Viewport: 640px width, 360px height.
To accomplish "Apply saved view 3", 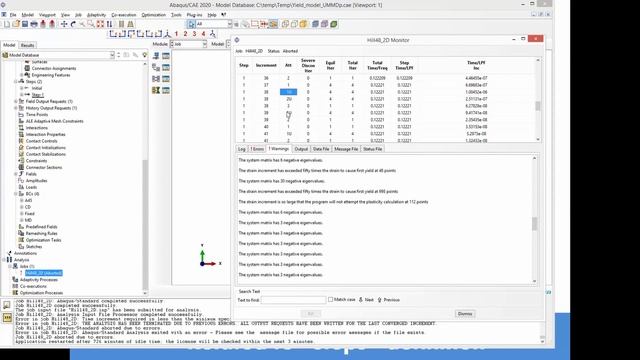I will (x=194, y=34).
